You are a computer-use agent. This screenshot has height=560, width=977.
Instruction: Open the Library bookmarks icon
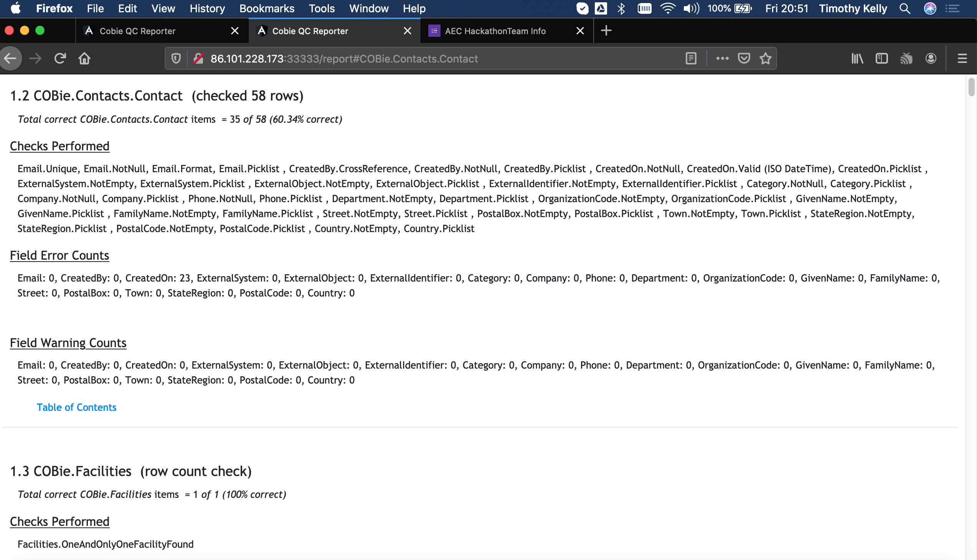(857, 58)
